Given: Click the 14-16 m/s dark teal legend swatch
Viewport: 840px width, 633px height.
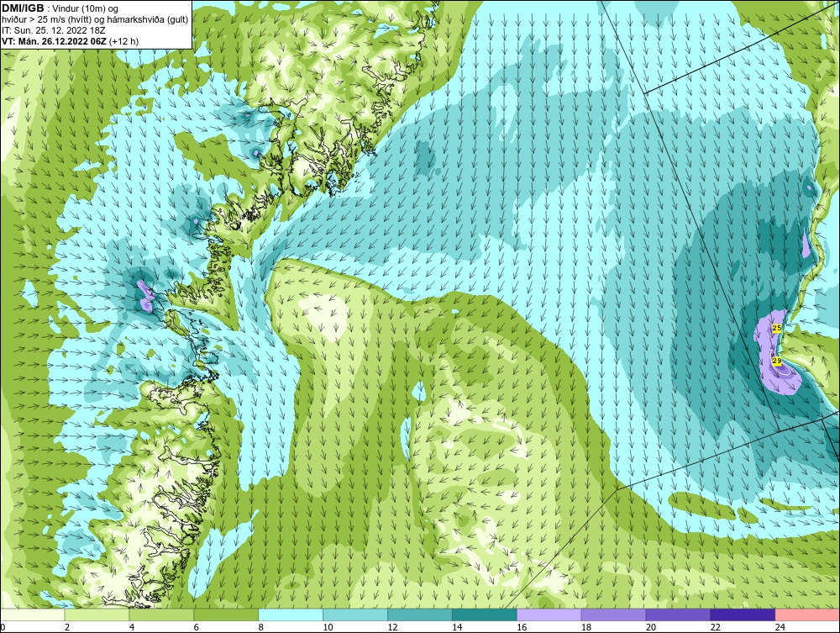Looking at the screenshot, I should click(485, 615).
